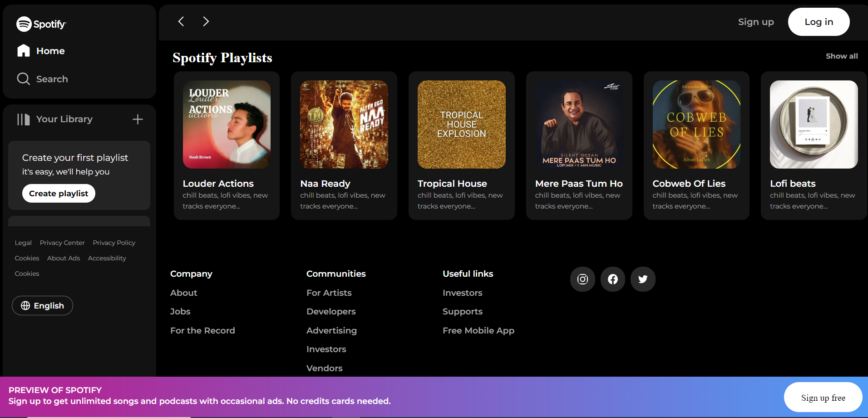Open Cookies link beside About Ads
Image resolution: width=868 pixels, height=418 pixels.
pyautogui.click(x=27, y=258)
